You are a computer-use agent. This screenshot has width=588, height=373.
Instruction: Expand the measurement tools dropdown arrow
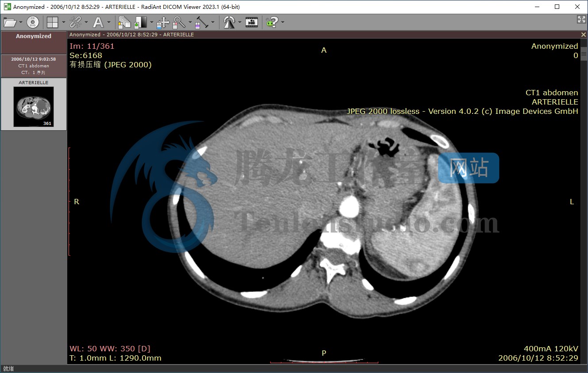click(x=213, y=22)
